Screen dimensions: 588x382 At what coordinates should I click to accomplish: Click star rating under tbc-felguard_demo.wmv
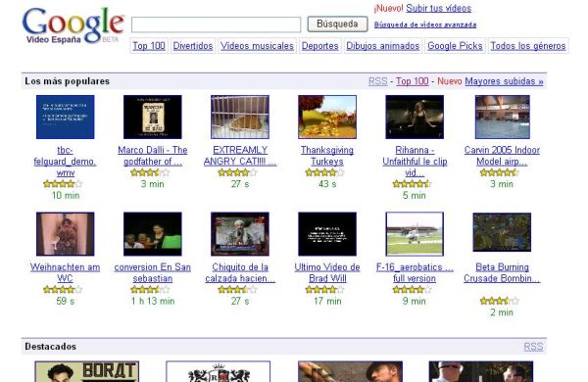tap(63, 184)
